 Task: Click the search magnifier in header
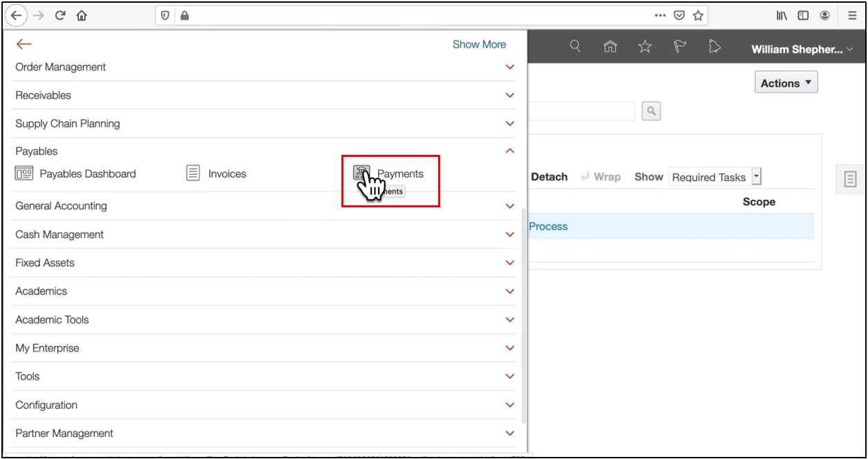[575, 46]
